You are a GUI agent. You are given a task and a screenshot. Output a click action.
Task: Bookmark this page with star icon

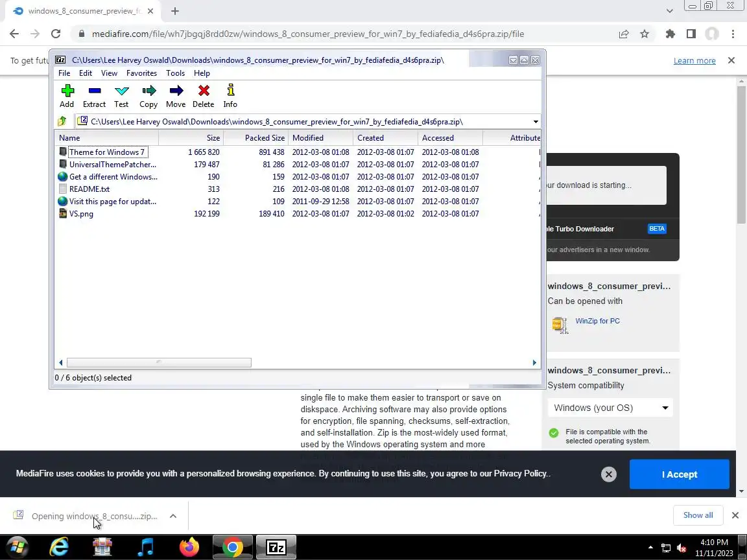click(644, 34)
